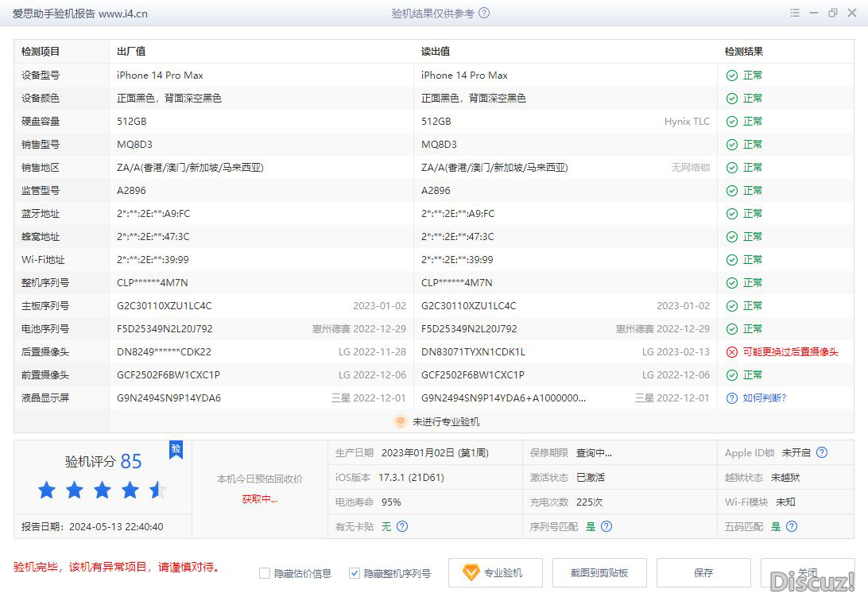Click the 关闭 button
This screenshot has width=868, height=601.
(x=808, y=572)
